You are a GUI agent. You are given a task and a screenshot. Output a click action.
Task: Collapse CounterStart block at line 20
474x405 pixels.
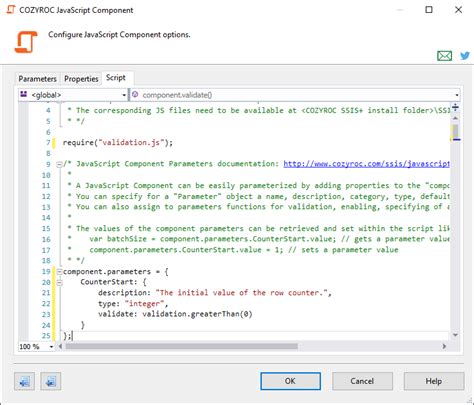[x=59, y=283]
